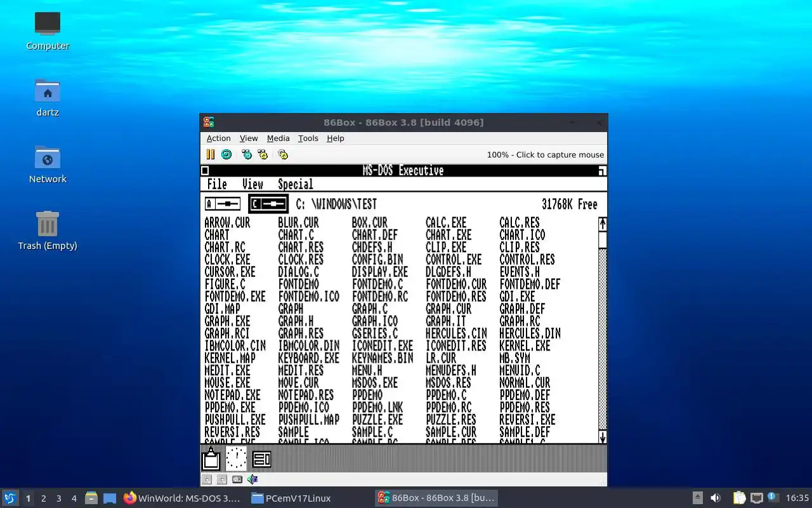Open MS-DOS Executive system menu box

(205, 170)
